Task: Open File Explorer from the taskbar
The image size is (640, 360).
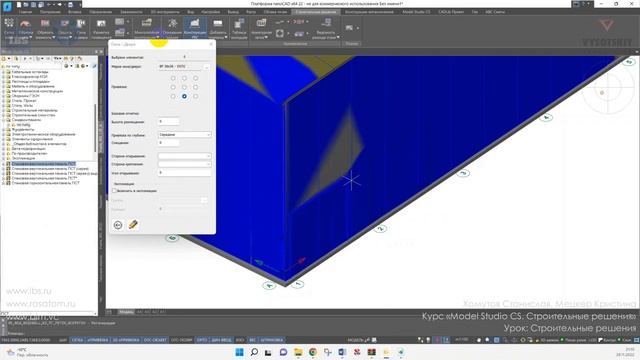Action: pyautogui.click(x=298, y=352)
